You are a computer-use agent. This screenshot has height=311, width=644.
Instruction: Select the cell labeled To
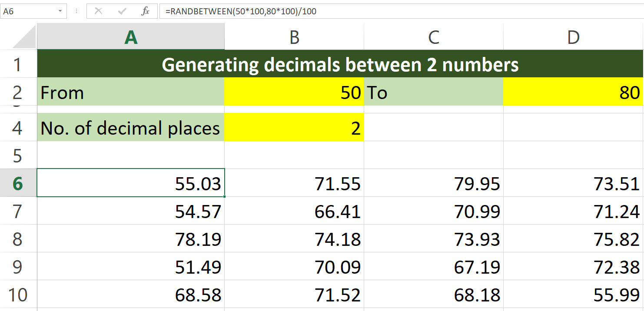[433, 92]
